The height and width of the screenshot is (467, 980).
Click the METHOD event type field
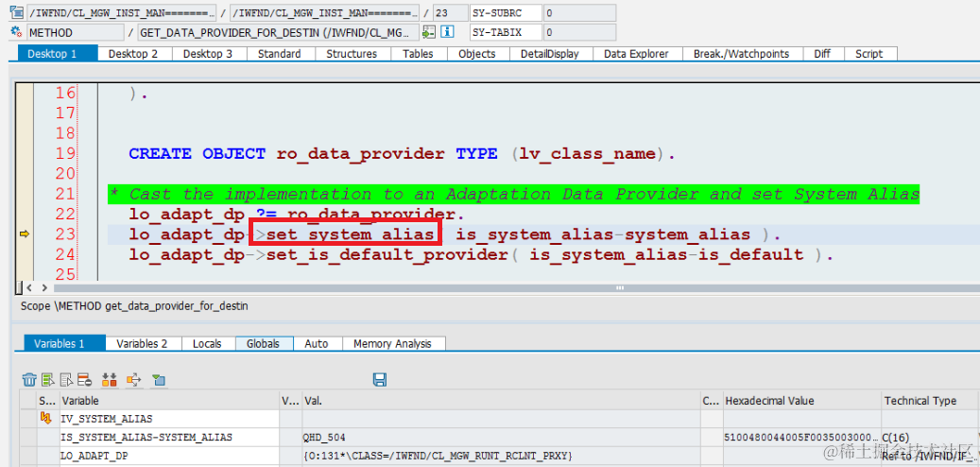[76, 32]
